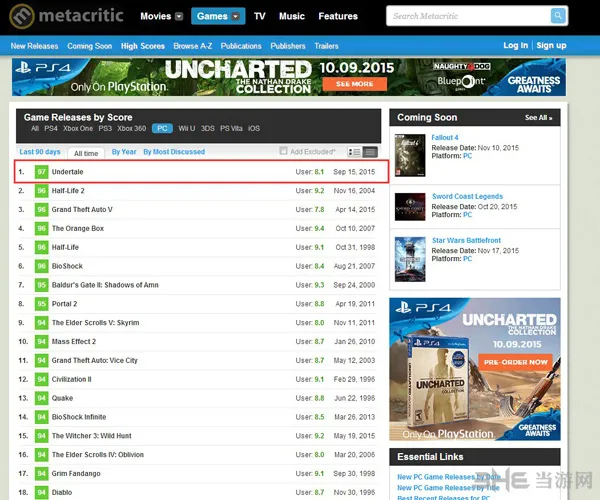Select the PS Vita platform filter
600x500 pixels.
point(231,129)
